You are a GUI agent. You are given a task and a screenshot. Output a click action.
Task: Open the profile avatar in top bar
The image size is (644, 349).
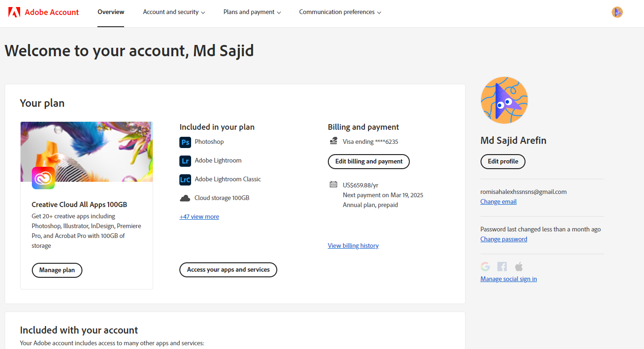[617, 12]
